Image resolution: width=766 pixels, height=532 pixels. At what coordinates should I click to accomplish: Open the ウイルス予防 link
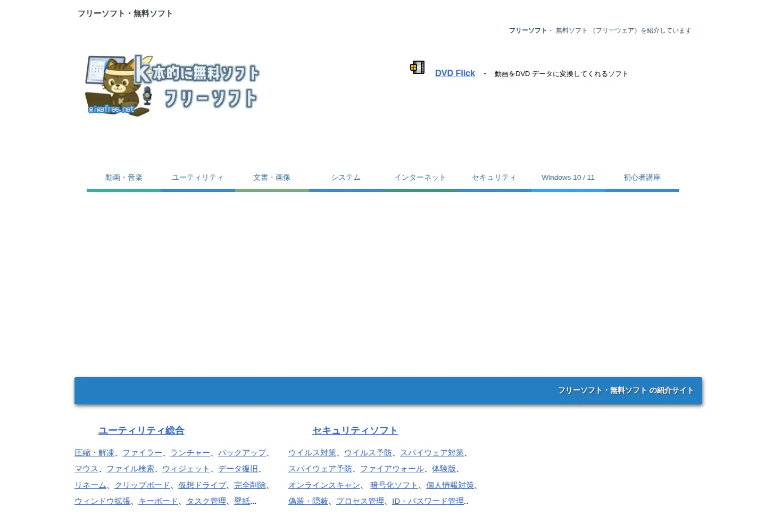[x=368, y=453]
